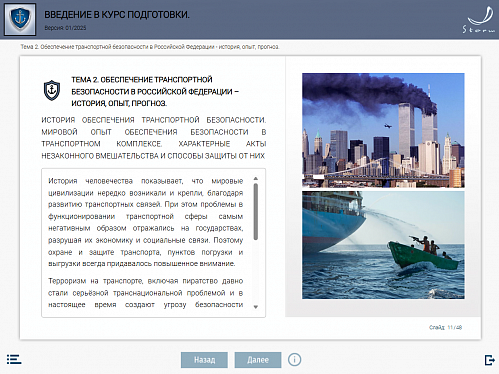The width and height of the screenshot is (499, 374).
Task: Open the table of contents menu icon
Action: (14, 359)
